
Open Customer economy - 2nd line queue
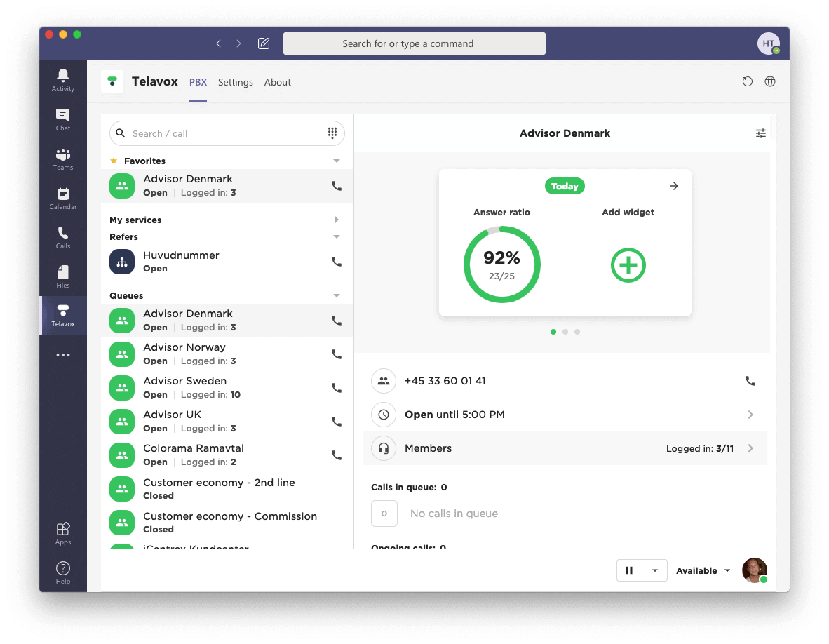click(x=227, y=488)
